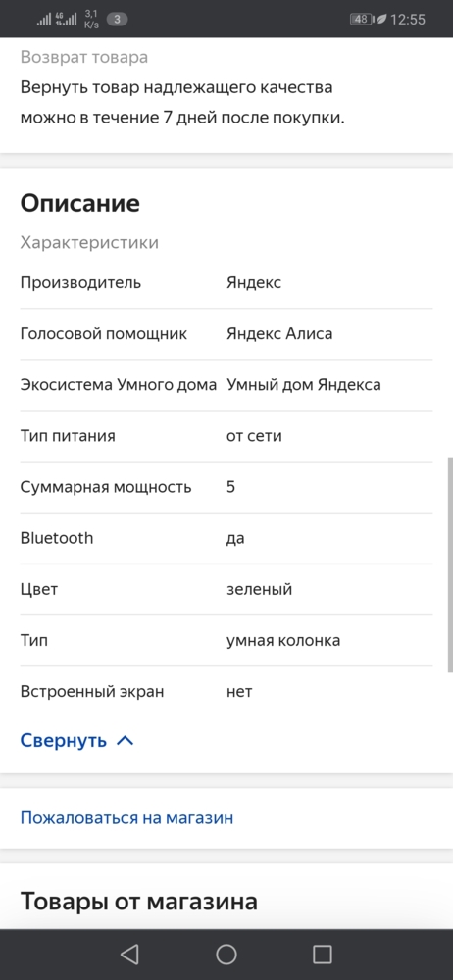The image size is (453, 980).
Task: Tap the clock showing 12:55
Action: pyautogui.click(x=408, y=20)
